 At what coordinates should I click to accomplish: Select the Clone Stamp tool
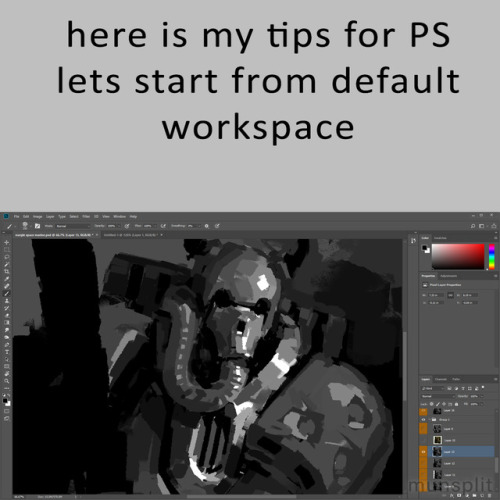6,301
